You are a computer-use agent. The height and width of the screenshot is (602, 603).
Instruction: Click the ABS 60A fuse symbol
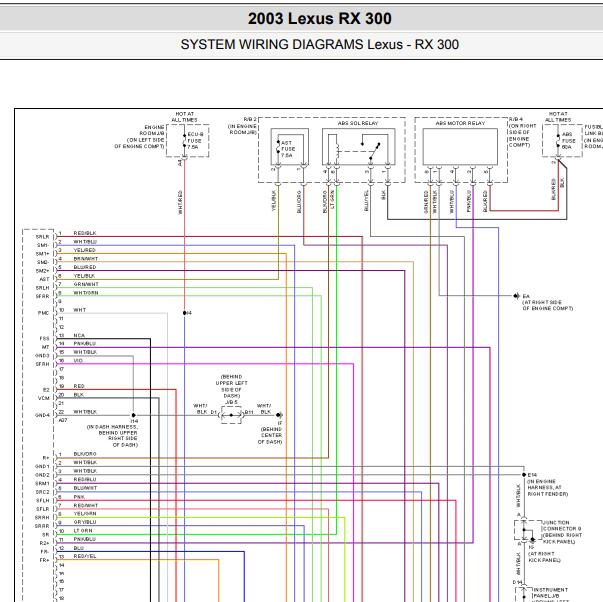(x=558, y=140)
